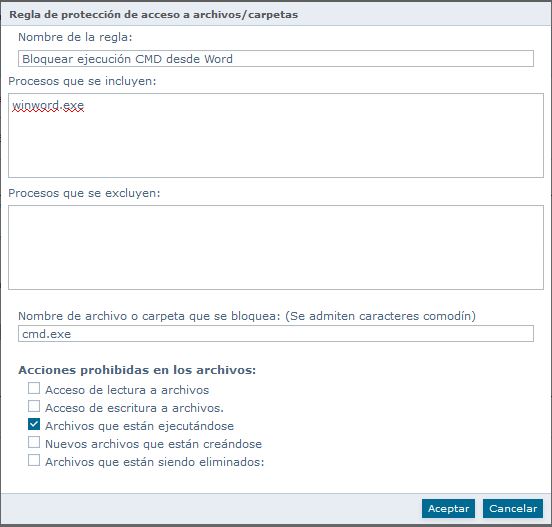552x527 pixels.
Task: Uncheck the ticked 'Archivos que están ejecutándose' box
Action: (34, 425)
